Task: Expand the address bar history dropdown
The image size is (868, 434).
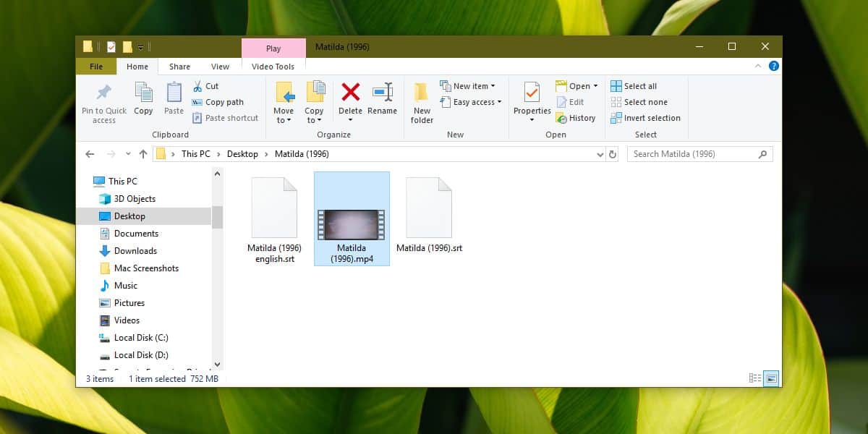Action: (600, 154)
